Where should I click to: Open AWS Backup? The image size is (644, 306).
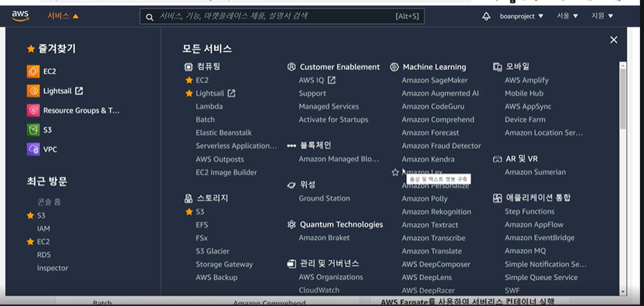pyautogui.click(x=216, y=277)
